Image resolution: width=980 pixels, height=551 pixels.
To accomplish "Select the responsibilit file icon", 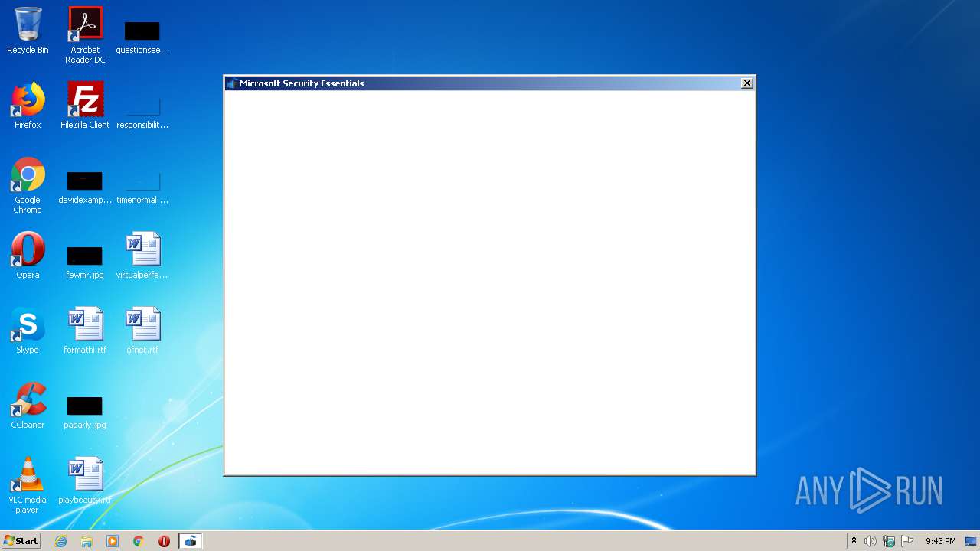I will (x=142, y=113).
